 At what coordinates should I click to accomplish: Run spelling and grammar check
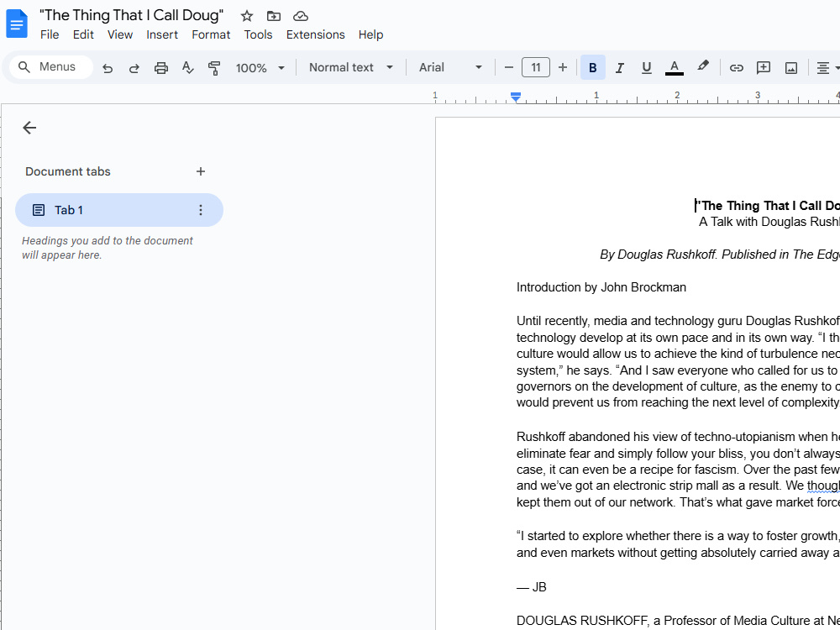click(x=187, y=68)
